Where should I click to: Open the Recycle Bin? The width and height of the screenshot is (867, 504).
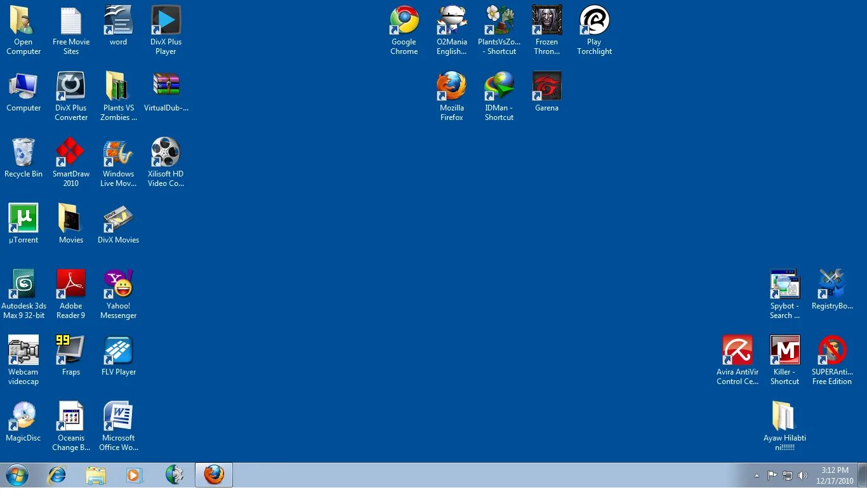[23, 152]
